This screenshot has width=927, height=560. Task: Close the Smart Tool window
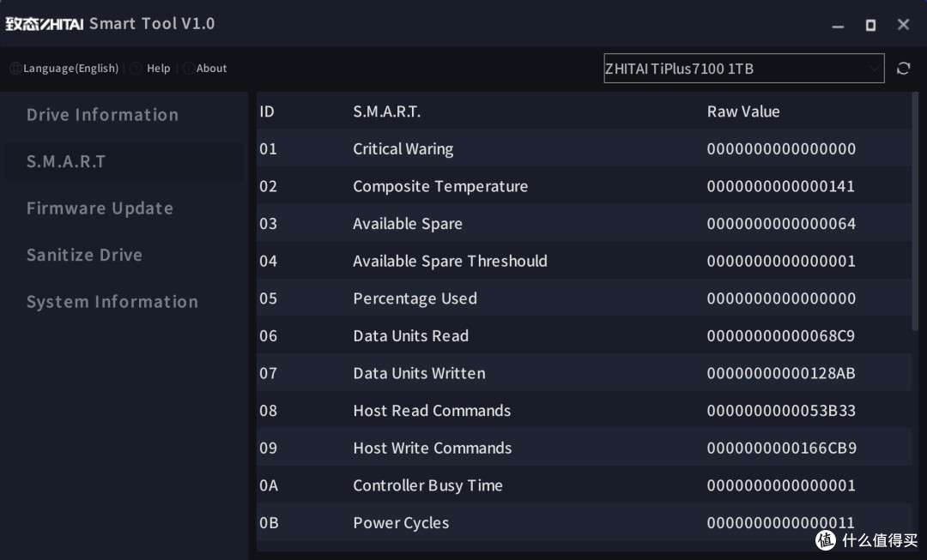pos(903,25)
